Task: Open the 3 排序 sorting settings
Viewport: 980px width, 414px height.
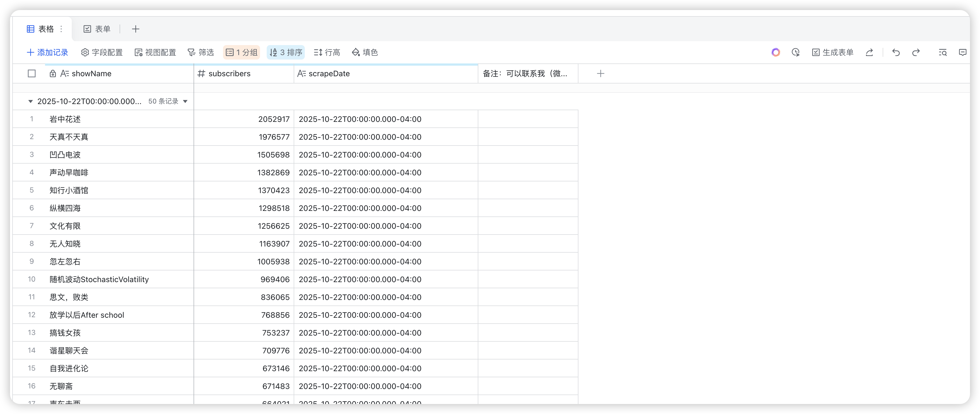Action: point(286,53)
